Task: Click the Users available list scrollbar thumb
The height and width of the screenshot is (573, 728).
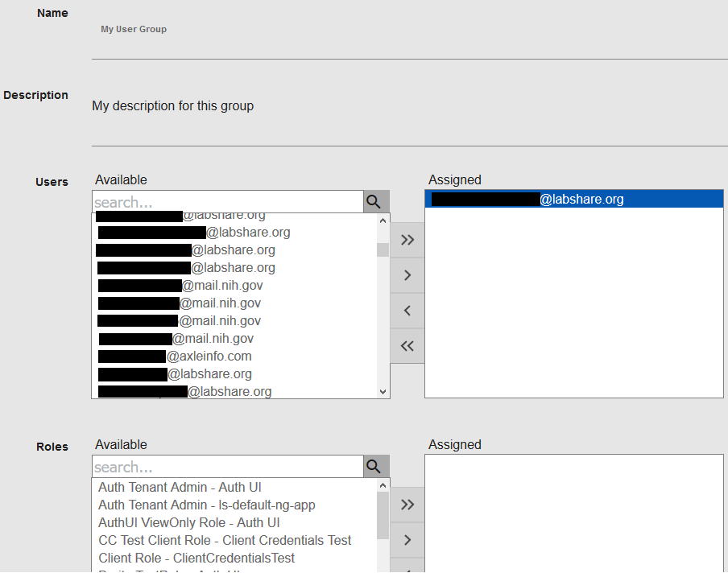Action: click(x=383, y=249)
